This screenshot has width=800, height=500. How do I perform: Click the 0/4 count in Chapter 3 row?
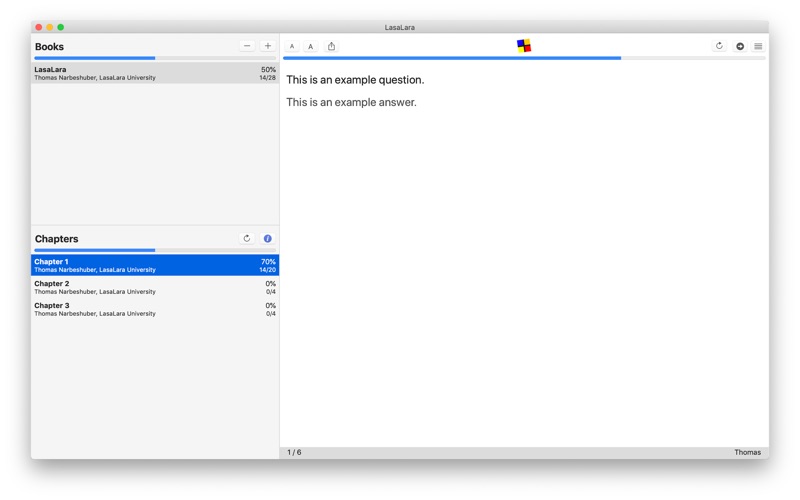[271, 314]
